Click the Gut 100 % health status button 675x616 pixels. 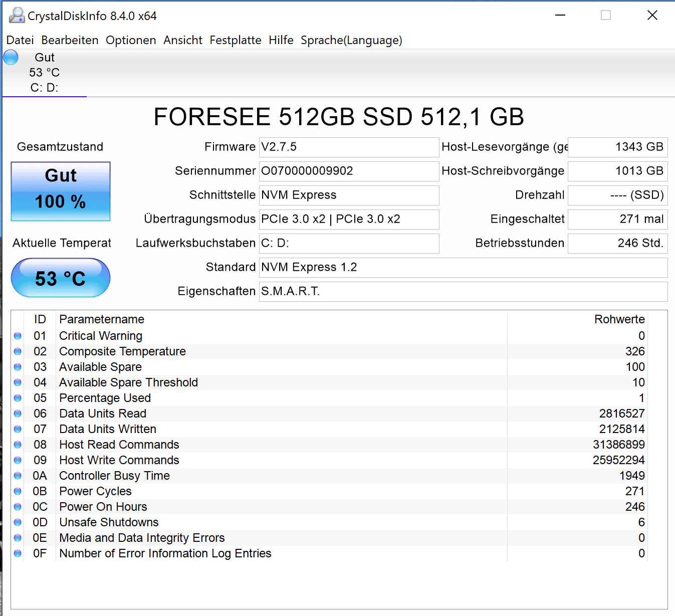tap(61, 191)
